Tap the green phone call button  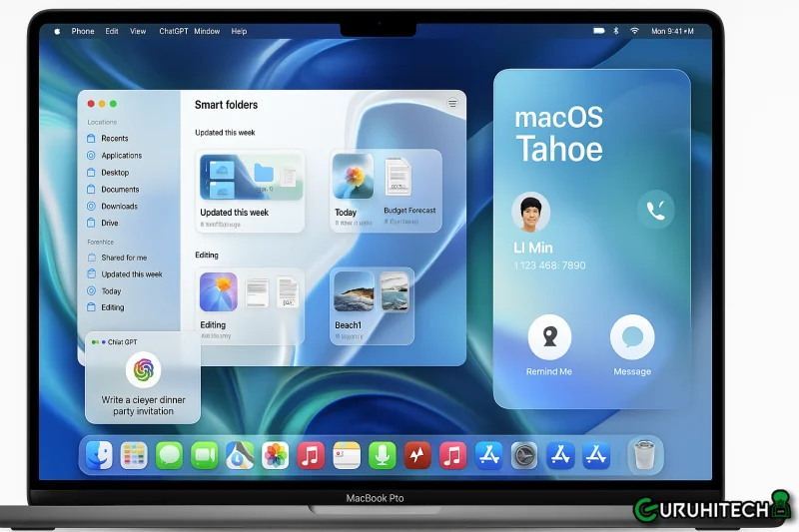(x=656, y=210)
